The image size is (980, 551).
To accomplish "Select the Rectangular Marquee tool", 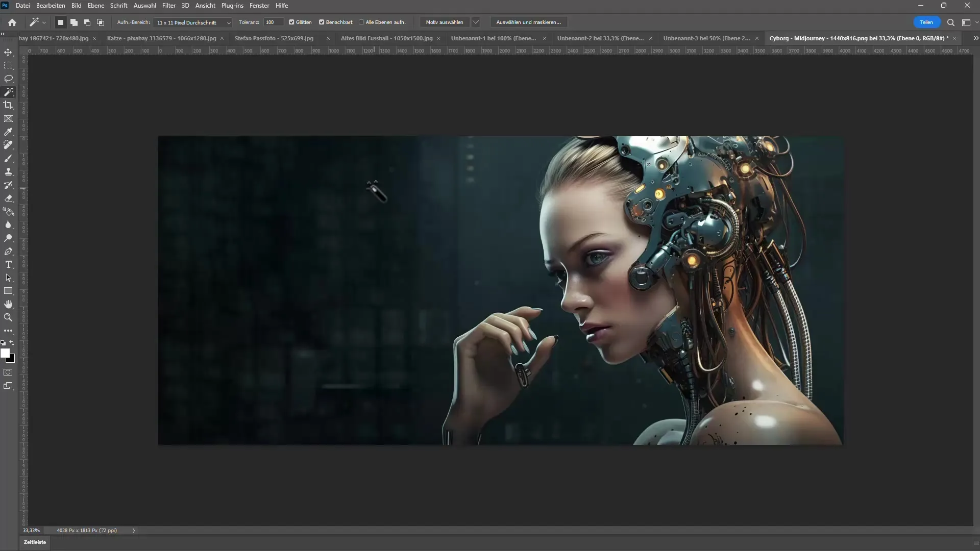I will pyautogui.click(x=8, y=65).
